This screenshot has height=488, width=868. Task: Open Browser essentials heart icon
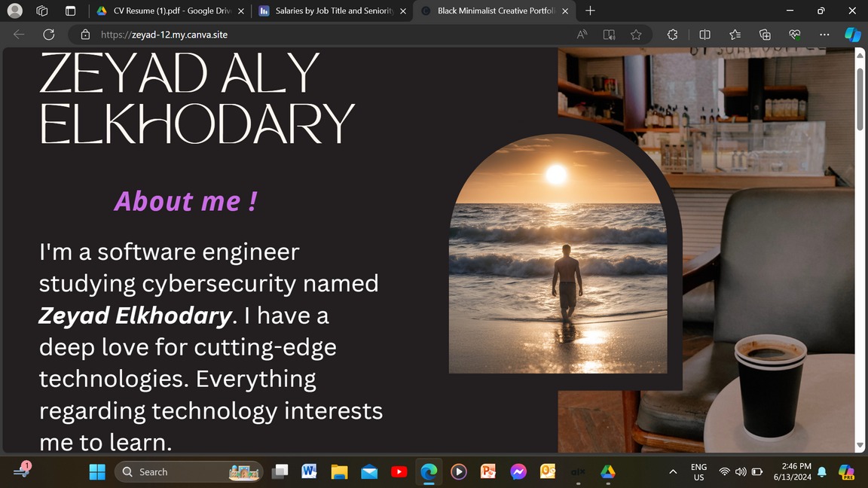[794, 35]
